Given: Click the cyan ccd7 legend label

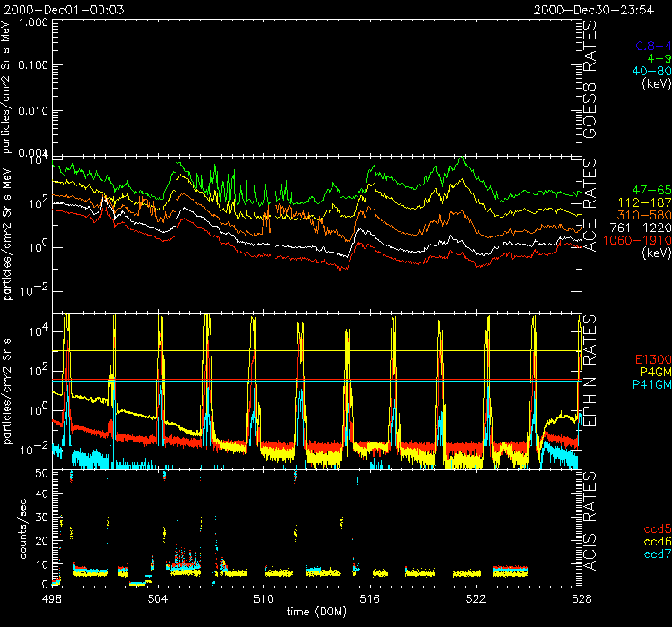Looking at the screenshot, I should (656, 555).
